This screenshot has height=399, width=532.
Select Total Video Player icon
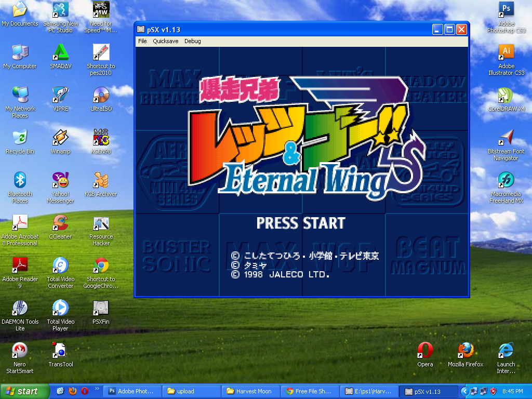pyautogui.click(x=60, y=315)
